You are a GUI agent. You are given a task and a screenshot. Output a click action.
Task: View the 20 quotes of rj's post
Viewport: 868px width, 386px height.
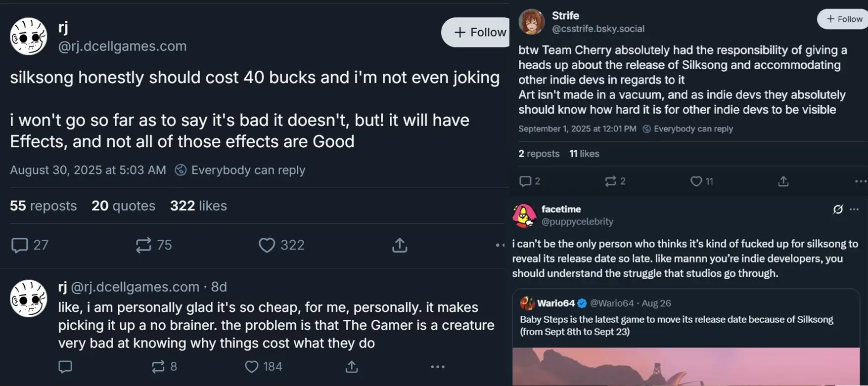point(123,206)
